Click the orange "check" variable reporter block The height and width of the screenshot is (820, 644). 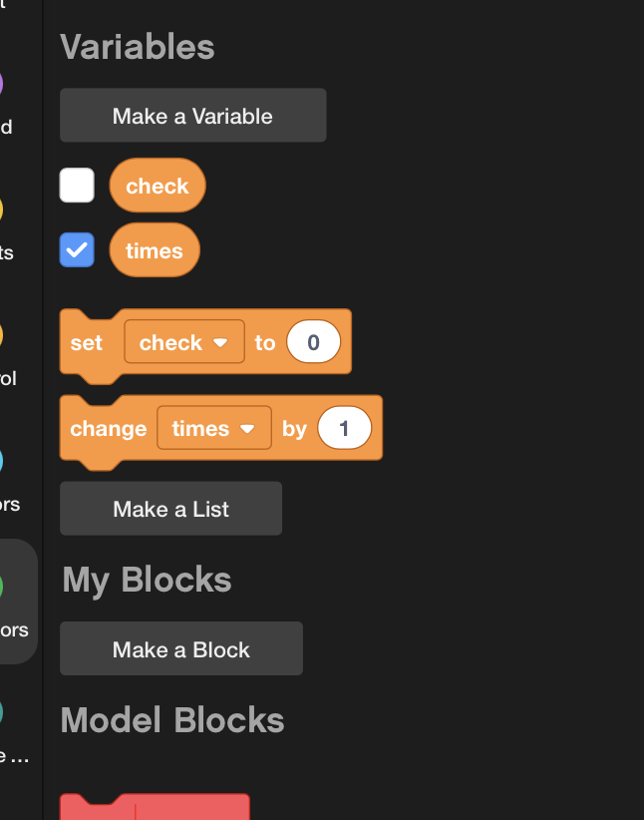[x=157, y=186]
